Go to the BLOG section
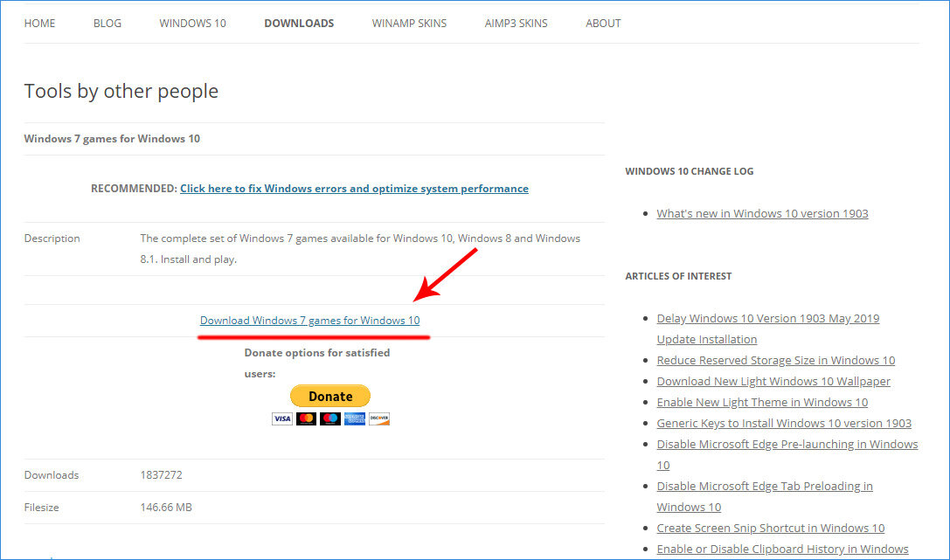This screenshot has height=560, width=950. coord(107,23)
